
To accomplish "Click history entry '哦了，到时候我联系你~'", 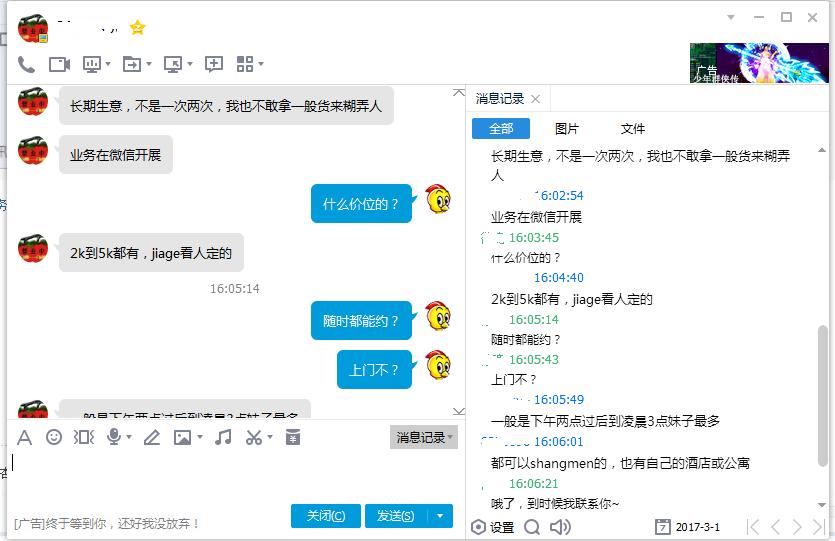I will tap(555, 504).
